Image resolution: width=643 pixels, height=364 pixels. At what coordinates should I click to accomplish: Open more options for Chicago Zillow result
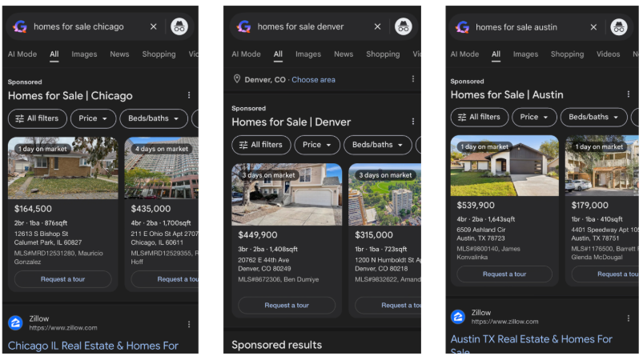[189, 324]
